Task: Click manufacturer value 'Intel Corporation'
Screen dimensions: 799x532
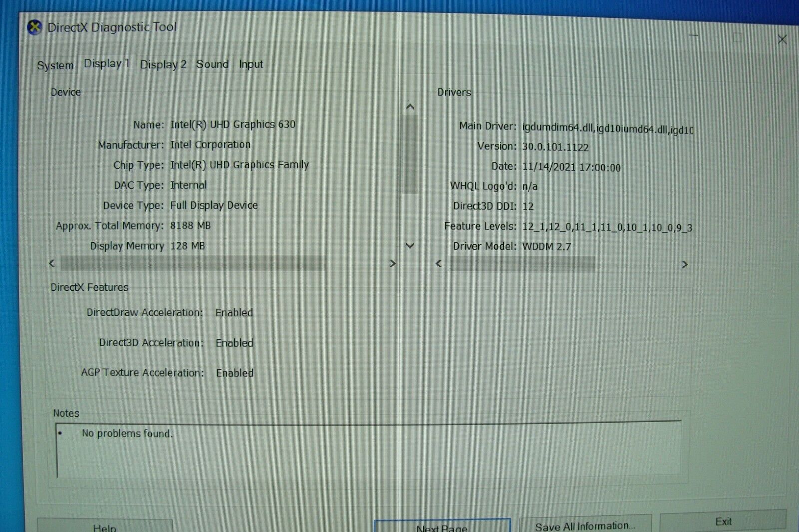Action: coord(210,145)
